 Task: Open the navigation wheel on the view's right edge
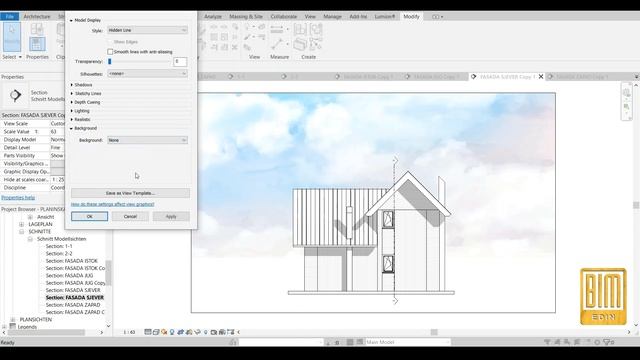627,93
